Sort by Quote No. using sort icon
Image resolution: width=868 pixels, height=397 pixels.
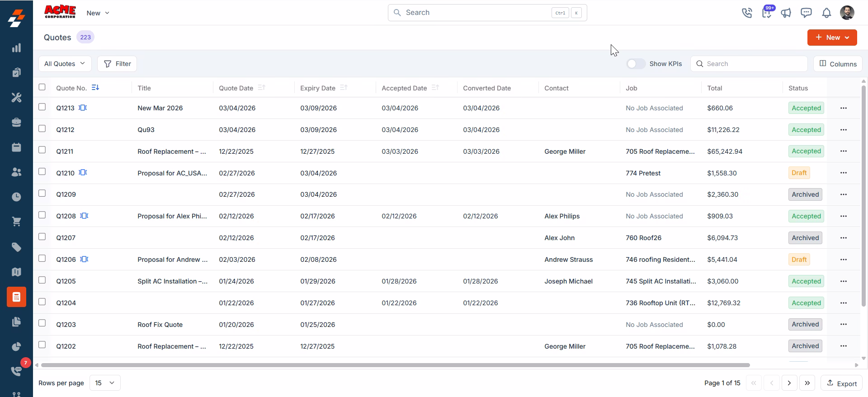point(95,87)
